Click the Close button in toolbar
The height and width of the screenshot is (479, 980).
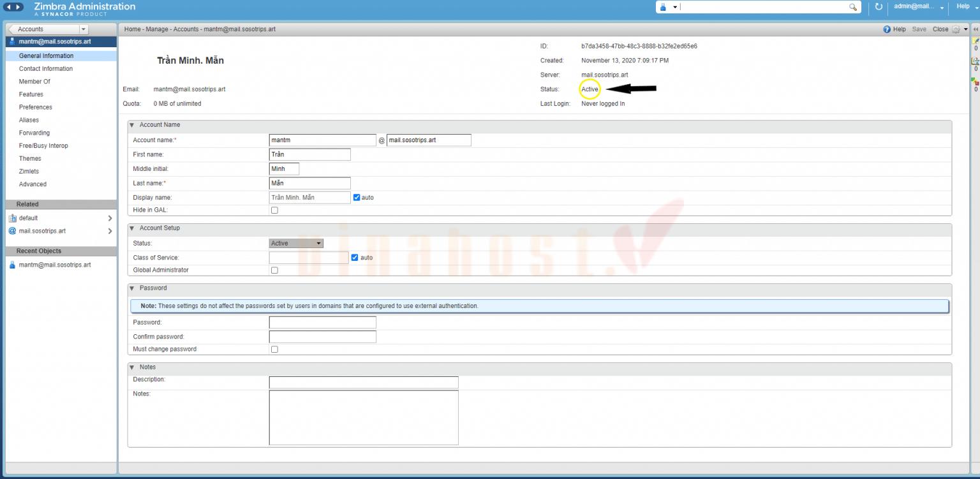click(940, 29)
